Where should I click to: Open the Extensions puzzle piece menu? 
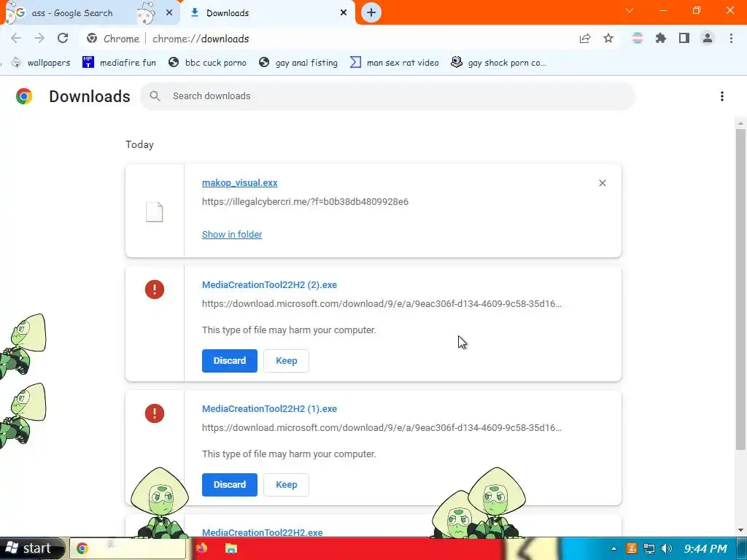(x=660, y=38)
